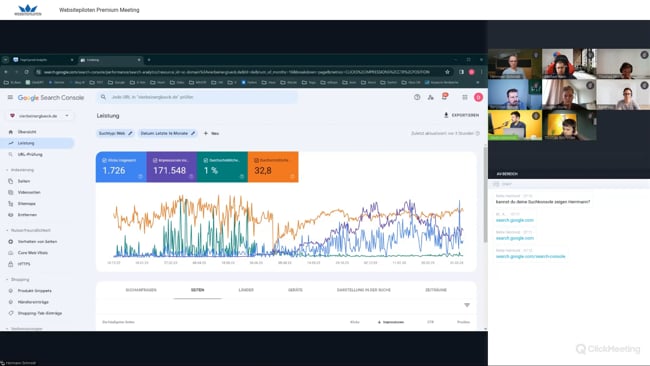
Task: Open the users and permissions icon
Action: pyautogui.click(x=431, y=97)
